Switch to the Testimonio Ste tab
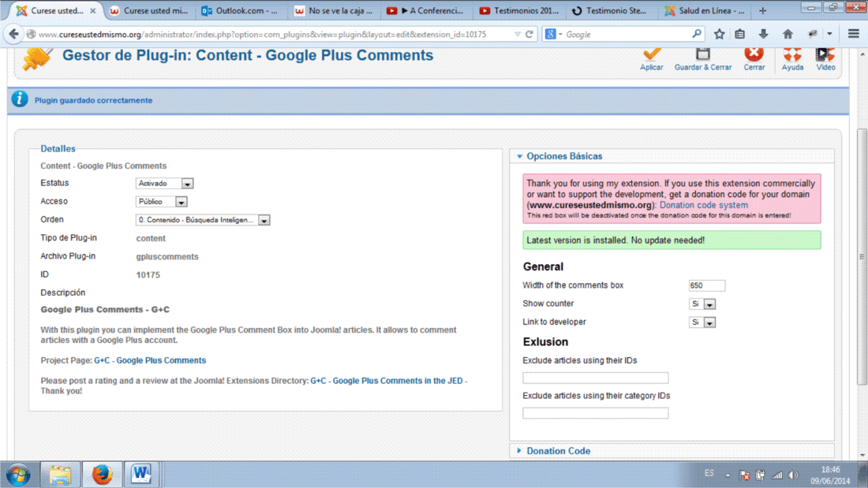This screenshot has height=488, width=868. point(610,10)
